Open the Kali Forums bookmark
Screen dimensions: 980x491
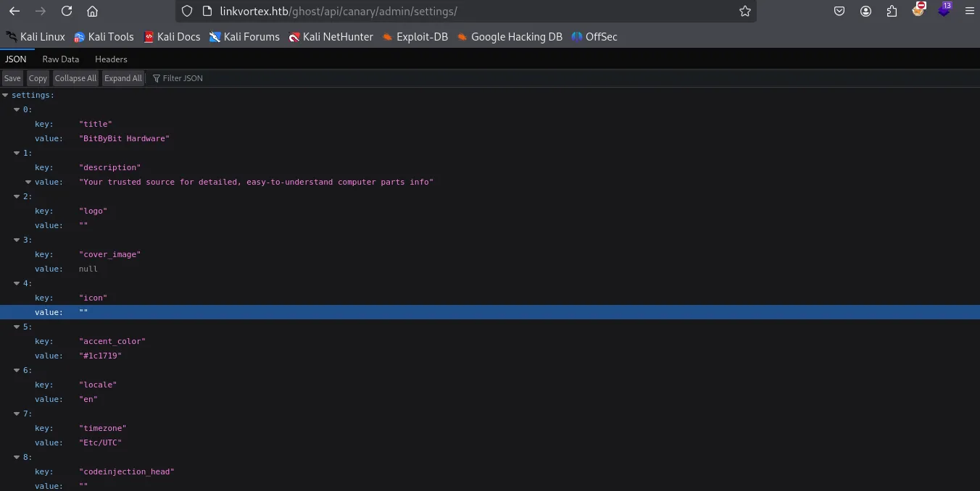pyautogui.click(x=244, y=36)
